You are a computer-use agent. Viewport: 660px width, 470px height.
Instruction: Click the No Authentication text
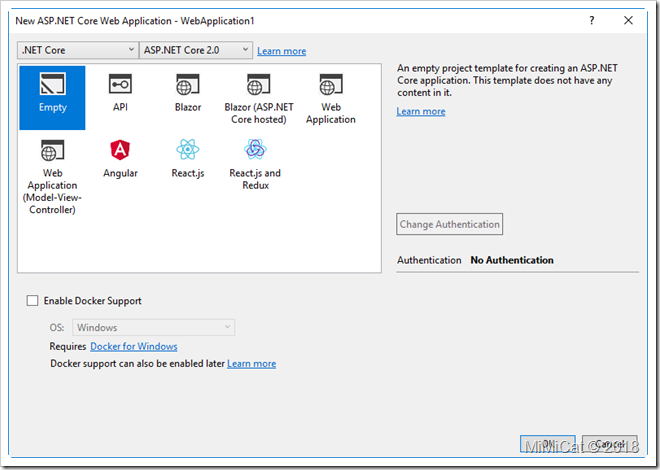pos(512,260)
